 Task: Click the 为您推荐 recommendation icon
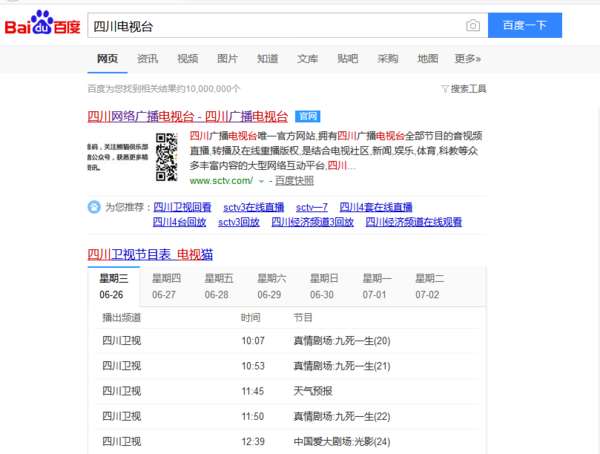[94, 207]
